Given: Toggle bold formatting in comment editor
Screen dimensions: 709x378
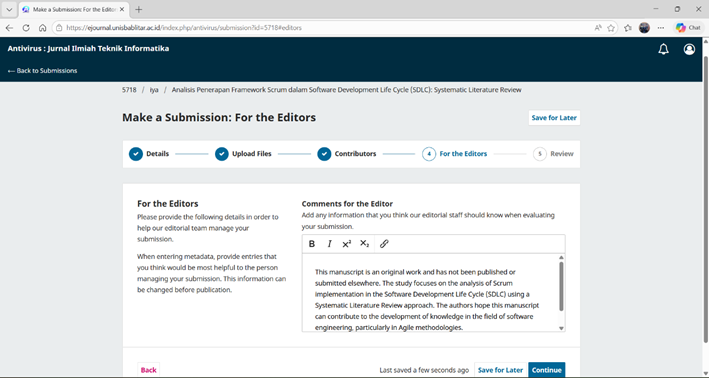Looking at the screenshot, I should 312,244.
